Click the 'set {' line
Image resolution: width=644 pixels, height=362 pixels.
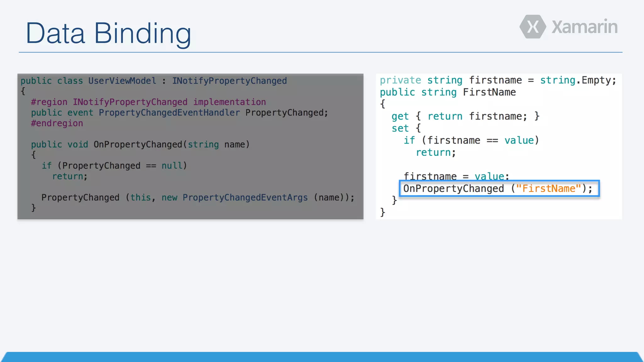coord(406,128)
